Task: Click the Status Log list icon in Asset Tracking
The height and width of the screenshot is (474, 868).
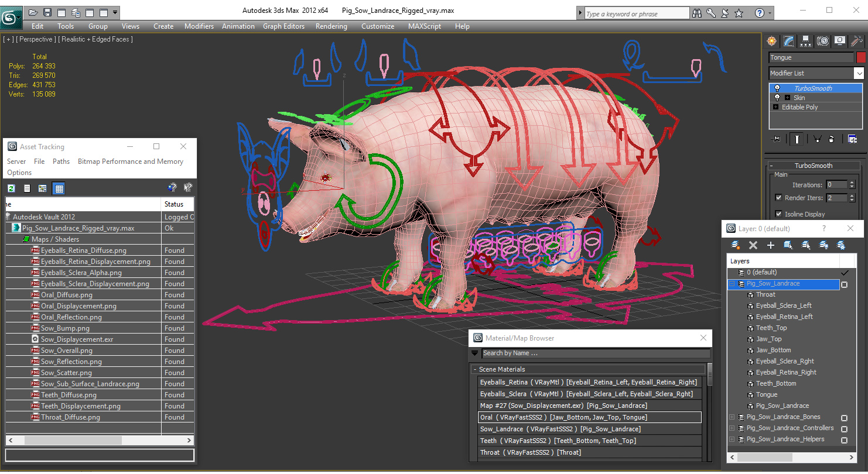Action: click(27, 188)
